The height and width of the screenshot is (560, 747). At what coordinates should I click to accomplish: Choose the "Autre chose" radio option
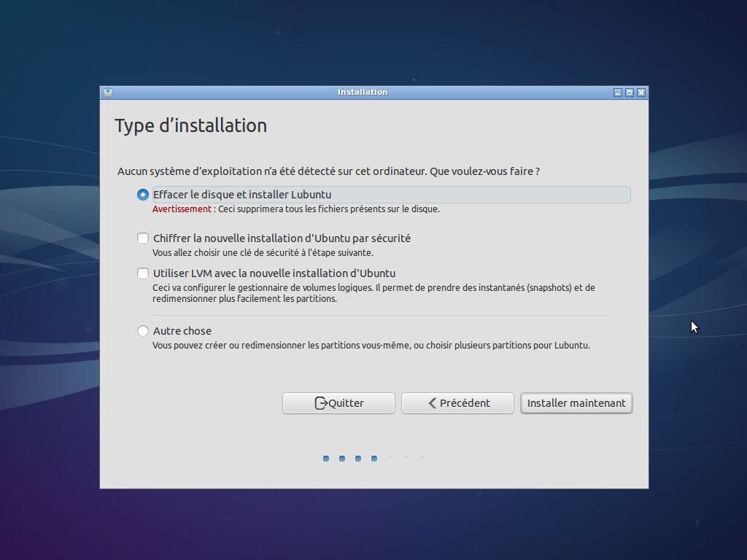[143, 331]
